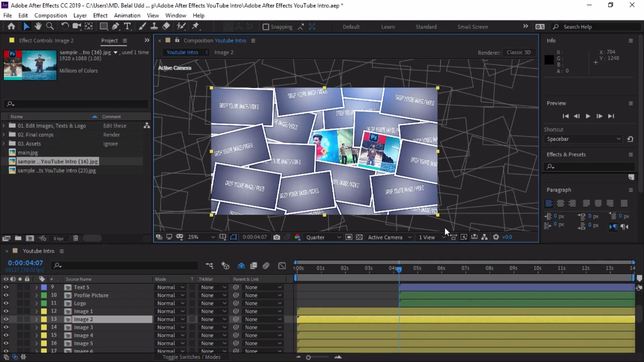644x362 pixels.
Task: Expand the 03. Assets folder
Action: pyautogui.click(x=4, y=144)
